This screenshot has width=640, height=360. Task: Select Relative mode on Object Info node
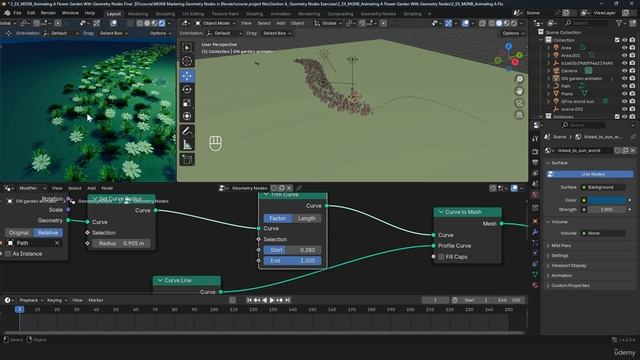(48, 233)
